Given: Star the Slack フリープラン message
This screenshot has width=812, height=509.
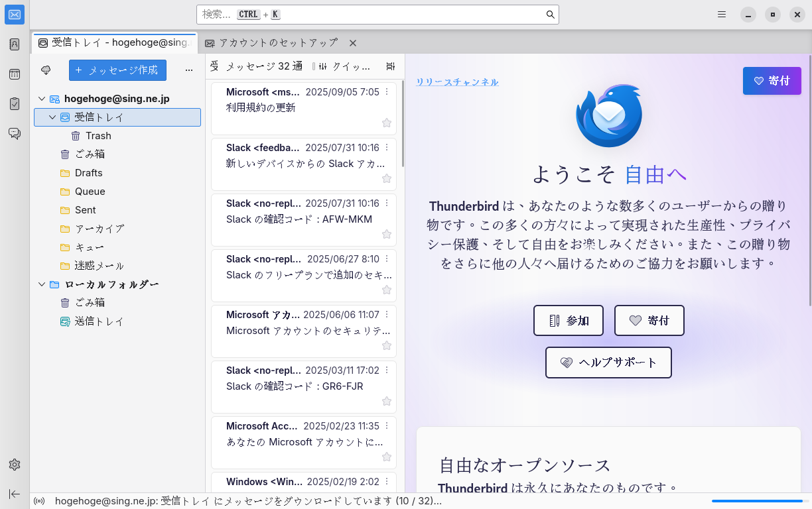Looking at the screenshot, I should pyautogui.click(x=387, y=290).
